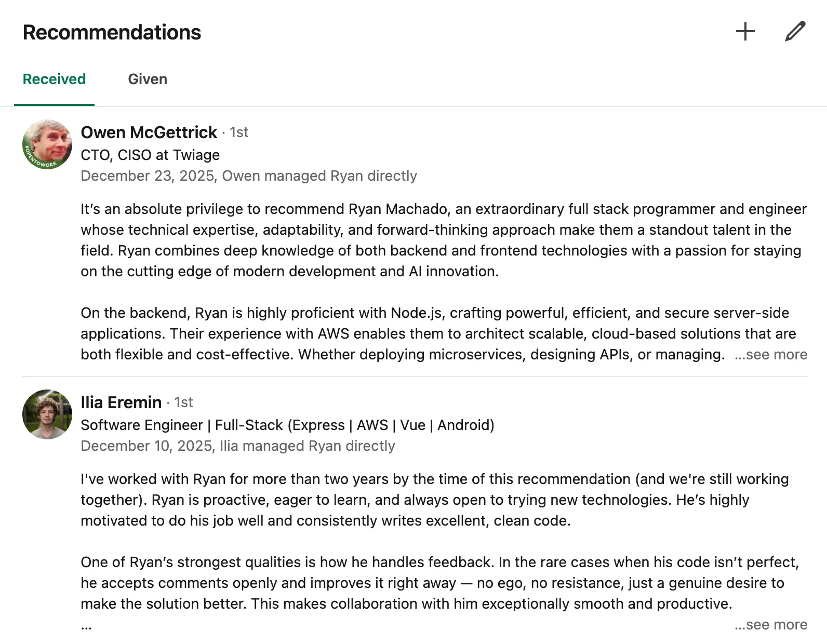Click Ilia's "Software Engineer | Full-Stack" headline
The height and width of the screenshot is (644, 827).
coord(287,425)
